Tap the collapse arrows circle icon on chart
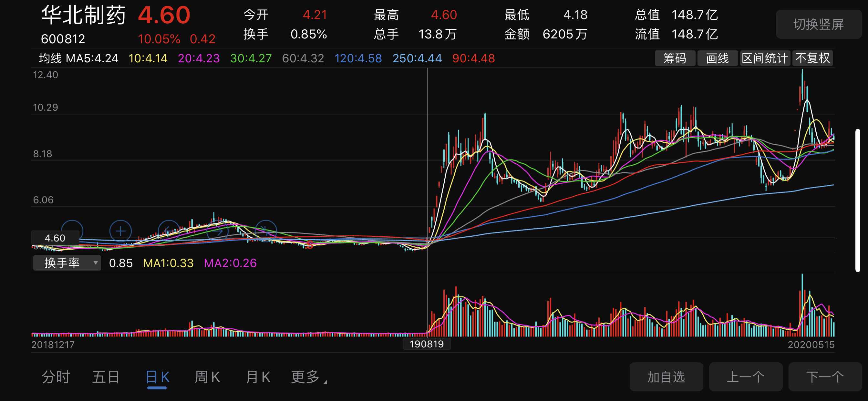 click(266, 231)
